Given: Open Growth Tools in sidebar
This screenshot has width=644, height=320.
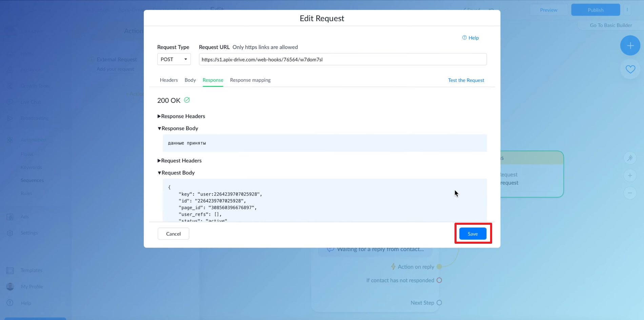Looking at the screenshot, I should [x=35, y=86].
